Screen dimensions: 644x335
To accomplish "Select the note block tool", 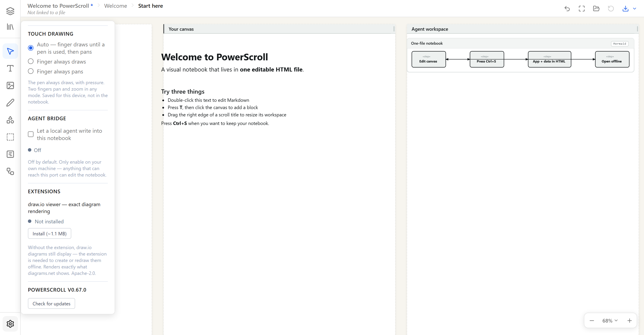I will point(10,154).
